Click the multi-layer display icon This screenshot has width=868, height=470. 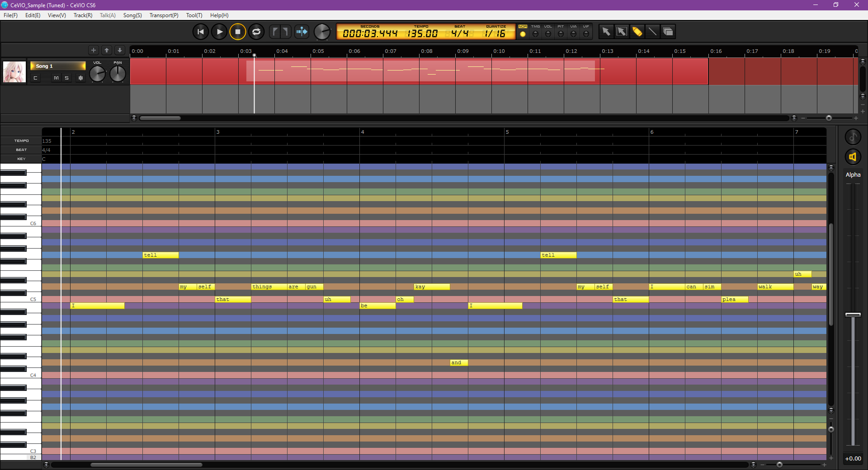click(x=668, y=32)
